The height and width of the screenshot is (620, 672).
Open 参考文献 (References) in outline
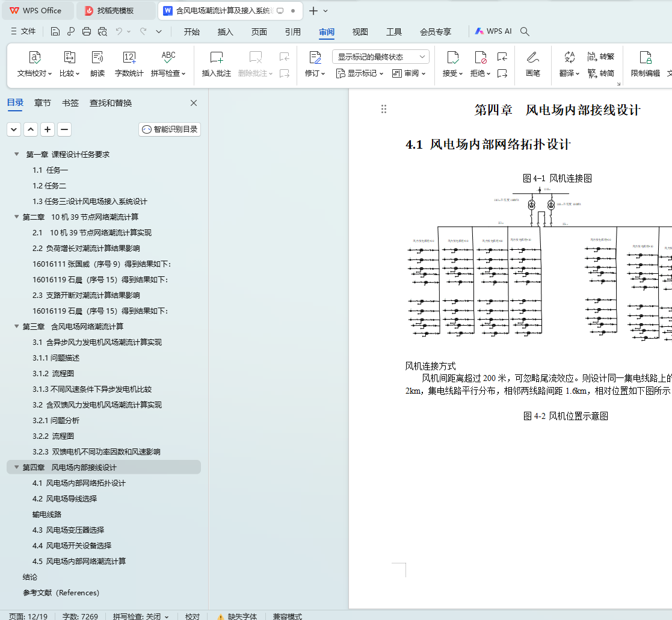pyautogui.click(x=61, y=592)
